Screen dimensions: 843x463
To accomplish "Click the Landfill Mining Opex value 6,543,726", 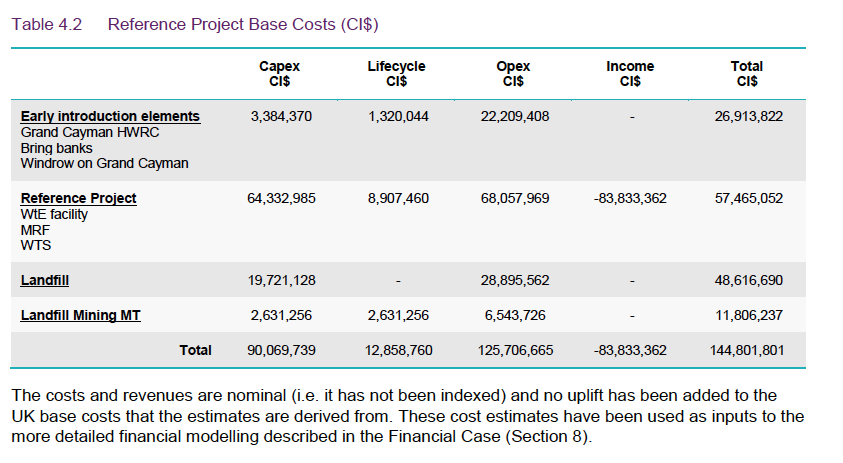I will coord(514,316).
